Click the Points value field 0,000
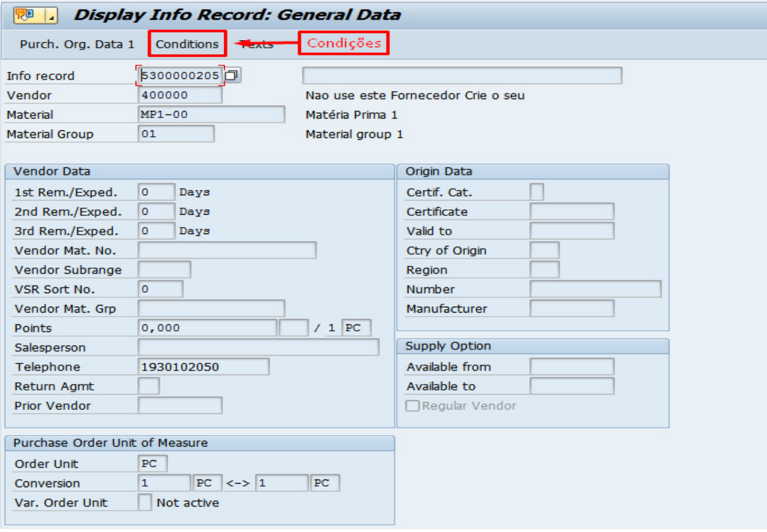The image size is (767, 532). pyautogui.click(x=207, y=328)
